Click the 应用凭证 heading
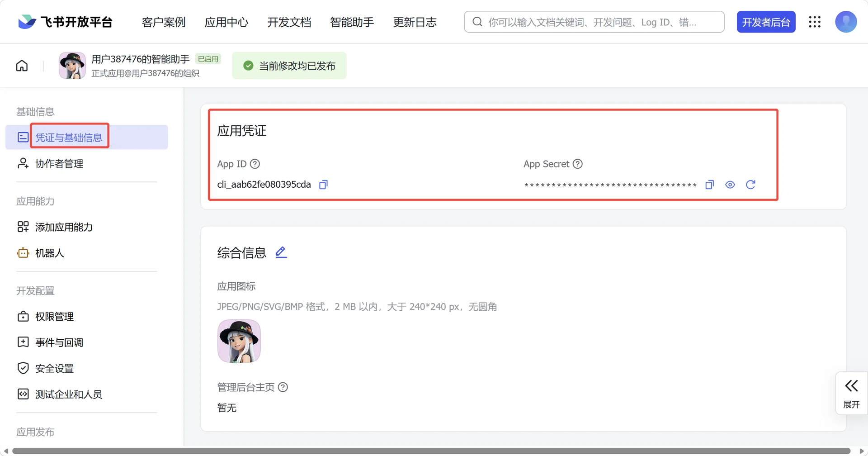The image size is (868, 456). point(242,131)
